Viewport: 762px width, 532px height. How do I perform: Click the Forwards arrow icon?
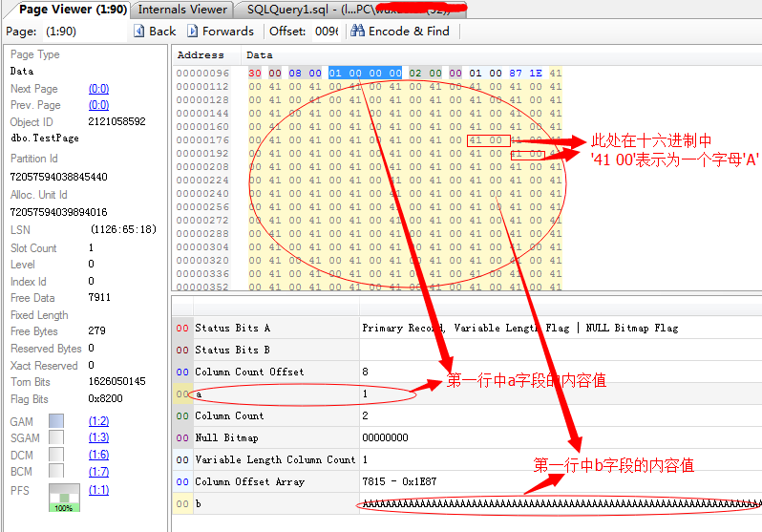[193, 32]
